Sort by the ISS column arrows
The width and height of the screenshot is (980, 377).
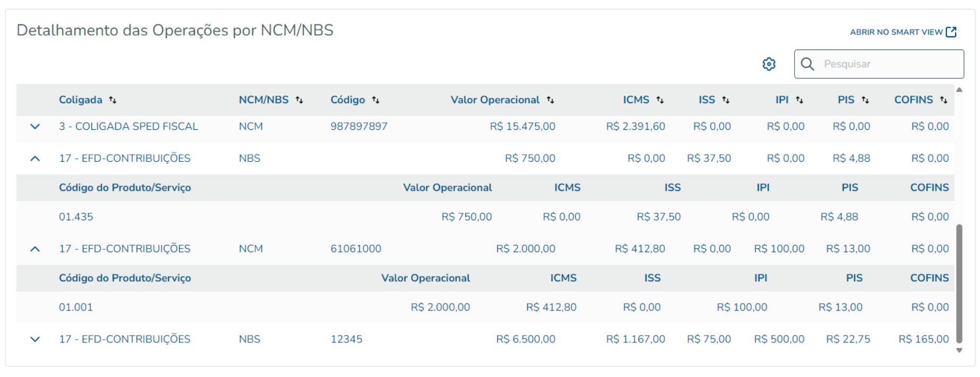(x=725, y=100)
